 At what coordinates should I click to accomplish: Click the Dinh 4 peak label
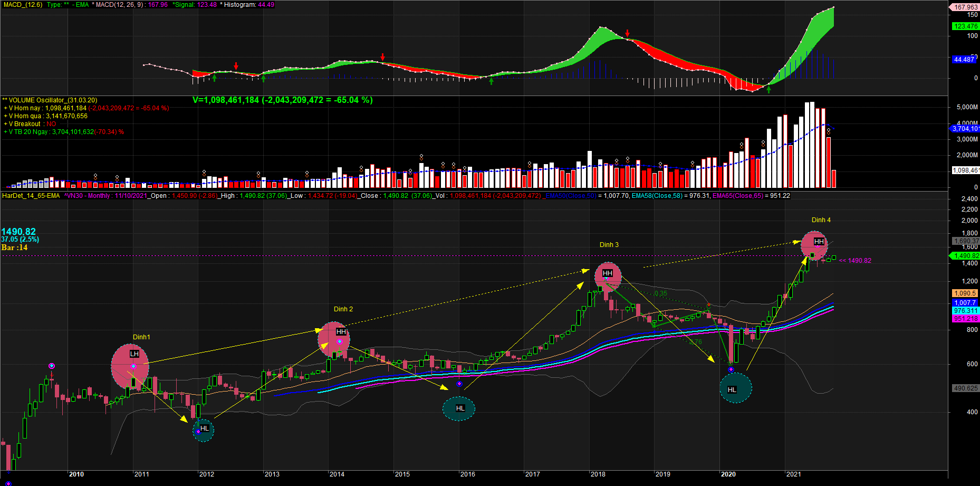tap(821, 220)
